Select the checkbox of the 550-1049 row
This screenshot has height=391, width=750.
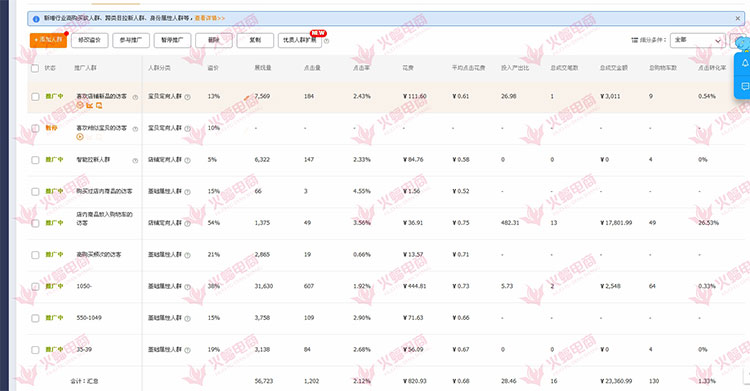[35, 318]
